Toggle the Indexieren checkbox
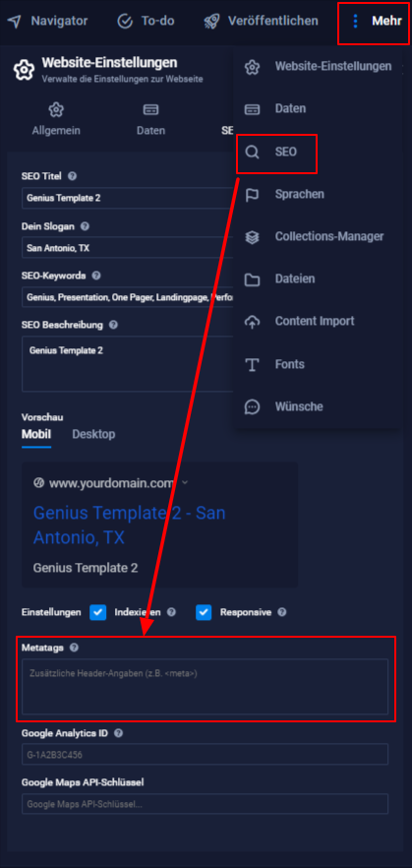Viewport: 412px width, 868px height. pos(98,612)
